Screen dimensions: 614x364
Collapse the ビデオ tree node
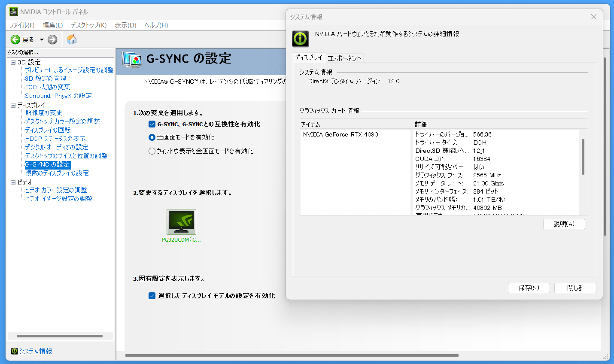click(13, 182)
